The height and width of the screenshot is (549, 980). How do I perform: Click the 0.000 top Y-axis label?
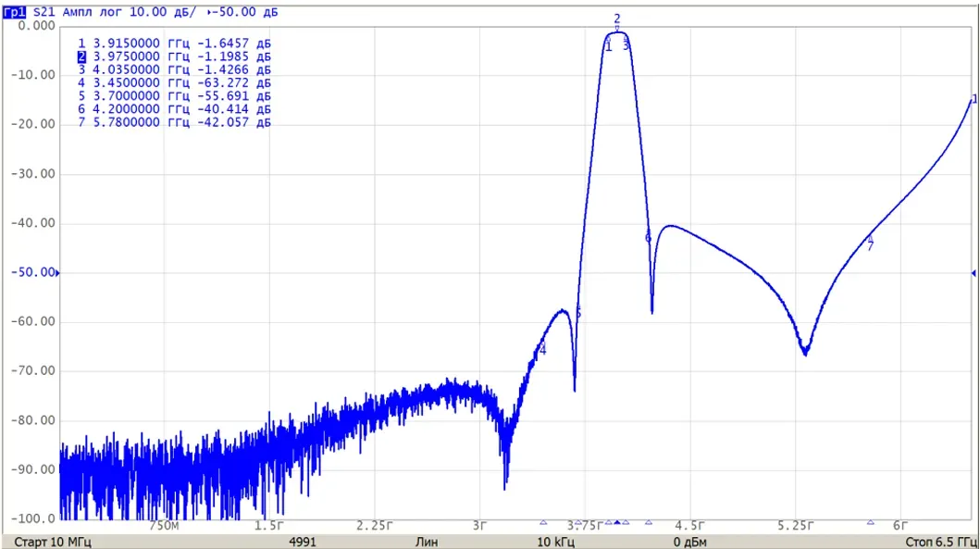click(x=36, y=26)
